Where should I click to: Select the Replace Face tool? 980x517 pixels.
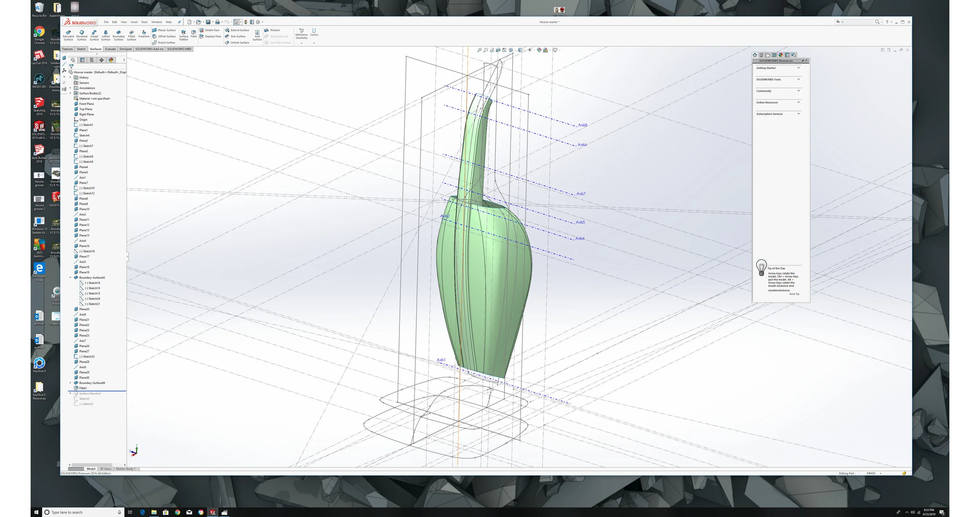coord(210,36)
